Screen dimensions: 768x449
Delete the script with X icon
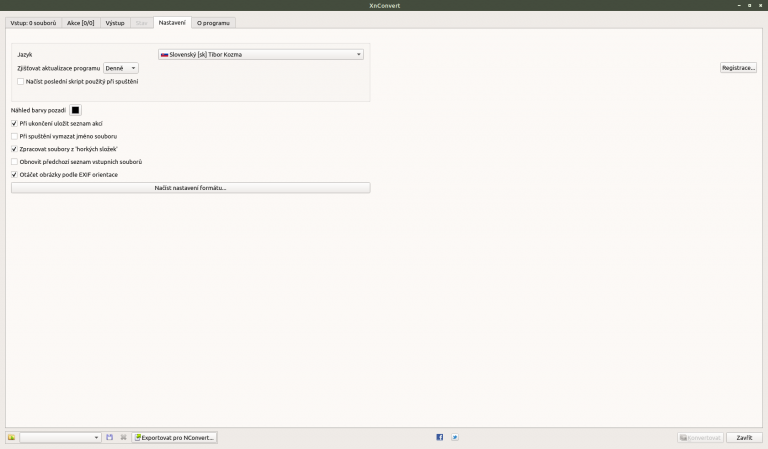coord(123,437)
